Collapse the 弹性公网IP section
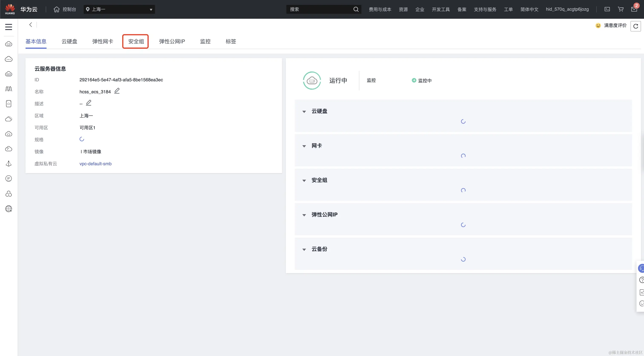644x356 pixels. click(x=304, y=215)
